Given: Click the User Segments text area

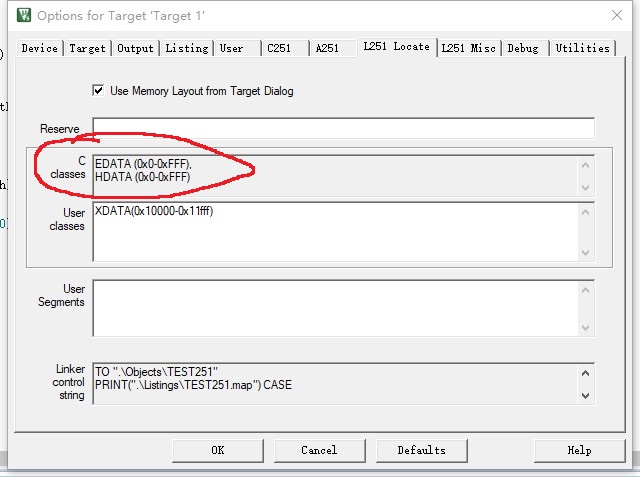Looking at the screenshot, I should click(335, 308).
